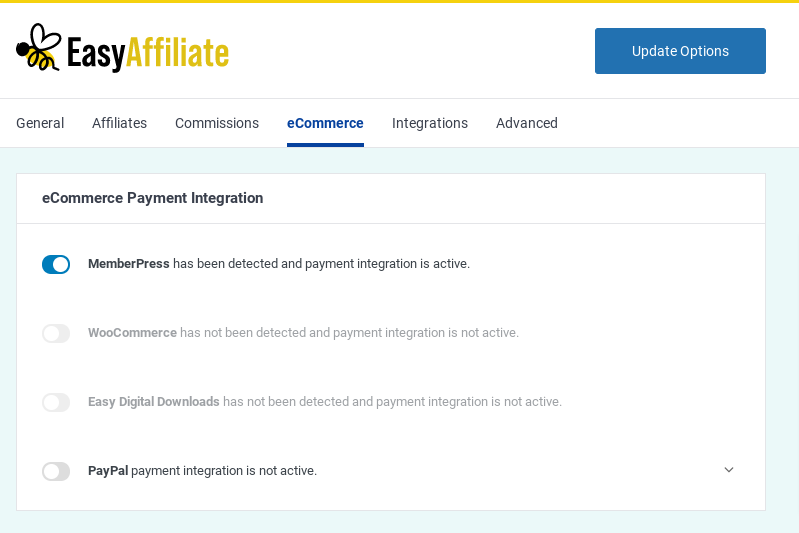Disable the MemberPress payment integration toggle
799x533 pixels.
56,264
